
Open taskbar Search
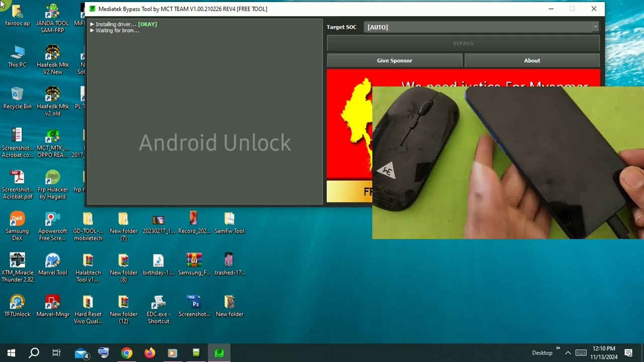[34, 353]
